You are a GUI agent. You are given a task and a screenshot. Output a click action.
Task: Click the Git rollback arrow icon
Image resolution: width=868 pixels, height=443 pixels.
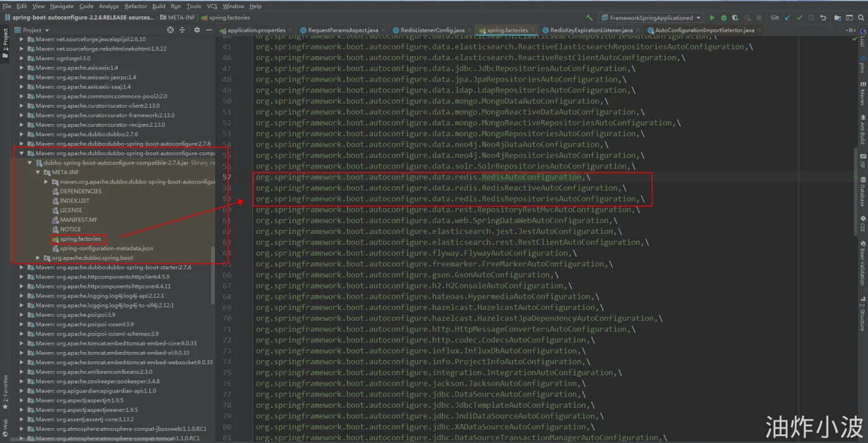tap(823, 17)
